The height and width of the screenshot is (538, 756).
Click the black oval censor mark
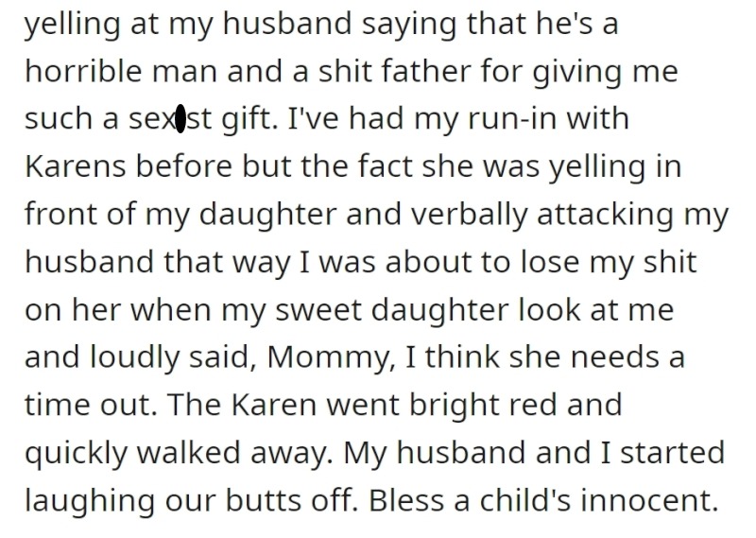180,118
